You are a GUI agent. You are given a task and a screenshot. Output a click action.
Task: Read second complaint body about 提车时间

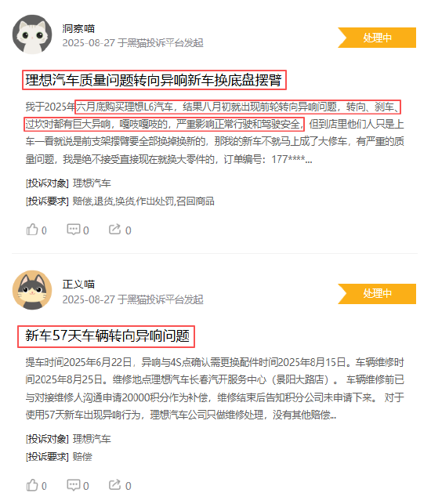[x=215, y=389]
